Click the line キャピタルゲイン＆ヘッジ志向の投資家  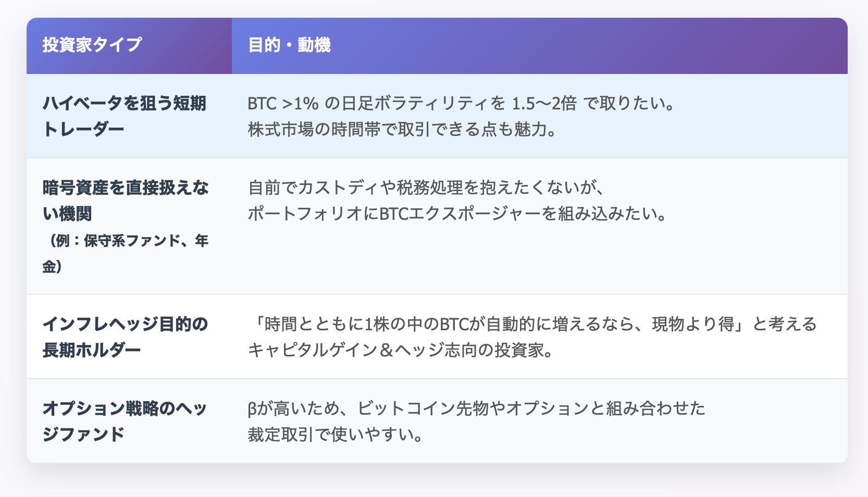396,350
